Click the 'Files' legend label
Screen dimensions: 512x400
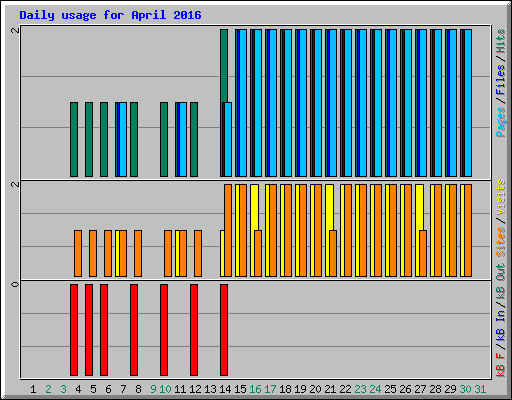tap(500, 80)
